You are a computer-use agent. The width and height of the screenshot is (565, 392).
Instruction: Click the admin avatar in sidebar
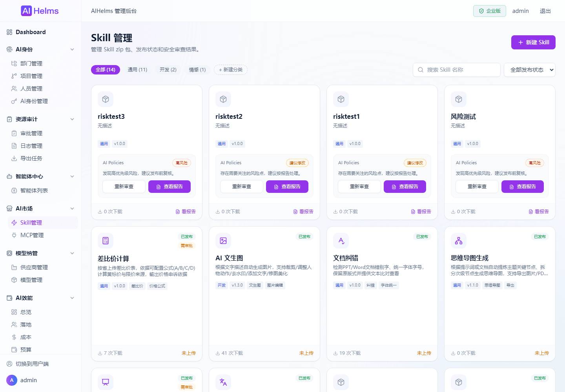12,380
